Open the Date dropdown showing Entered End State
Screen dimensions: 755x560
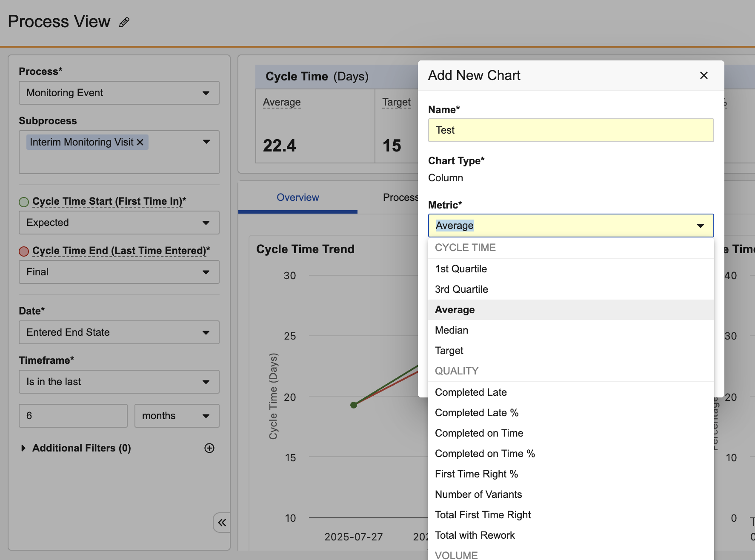119,332
